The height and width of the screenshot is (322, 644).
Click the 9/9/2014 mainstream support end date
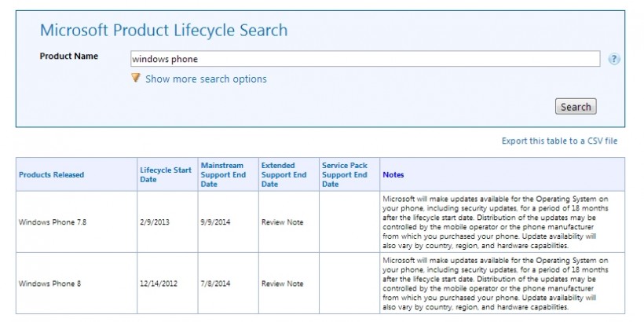[214, 222]
